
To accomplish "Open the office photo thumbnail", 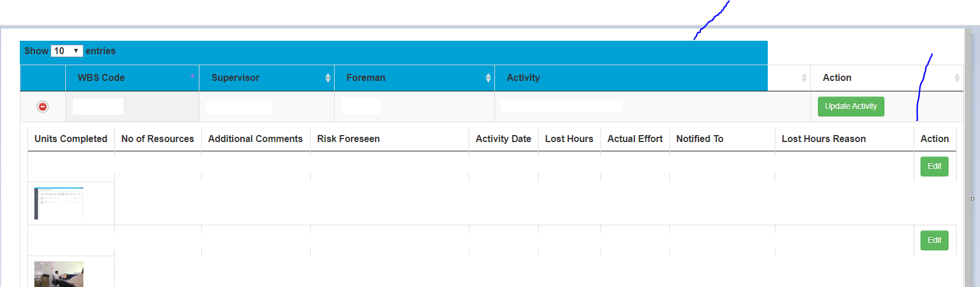I will coord(59,274).
